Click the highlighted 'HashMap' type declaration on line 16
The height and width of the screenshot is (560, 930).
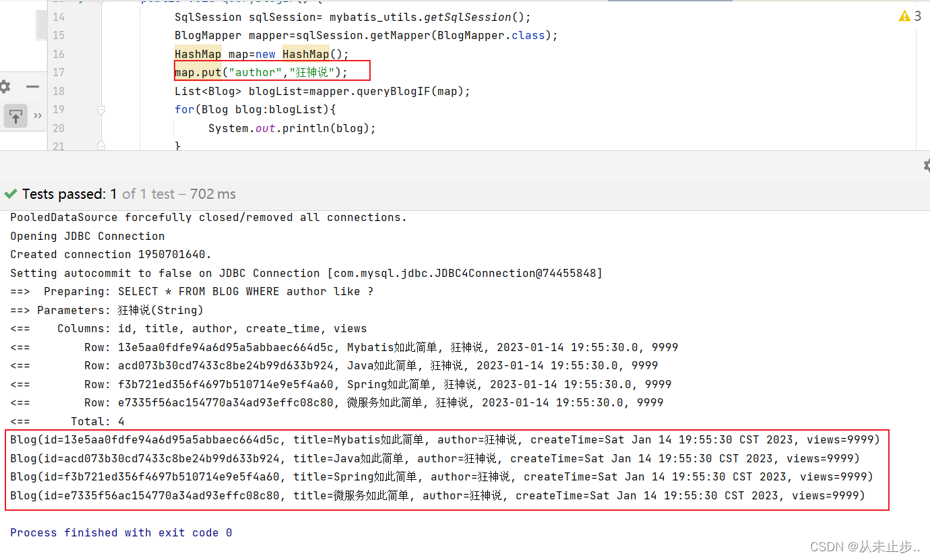(x=197, y=54)
